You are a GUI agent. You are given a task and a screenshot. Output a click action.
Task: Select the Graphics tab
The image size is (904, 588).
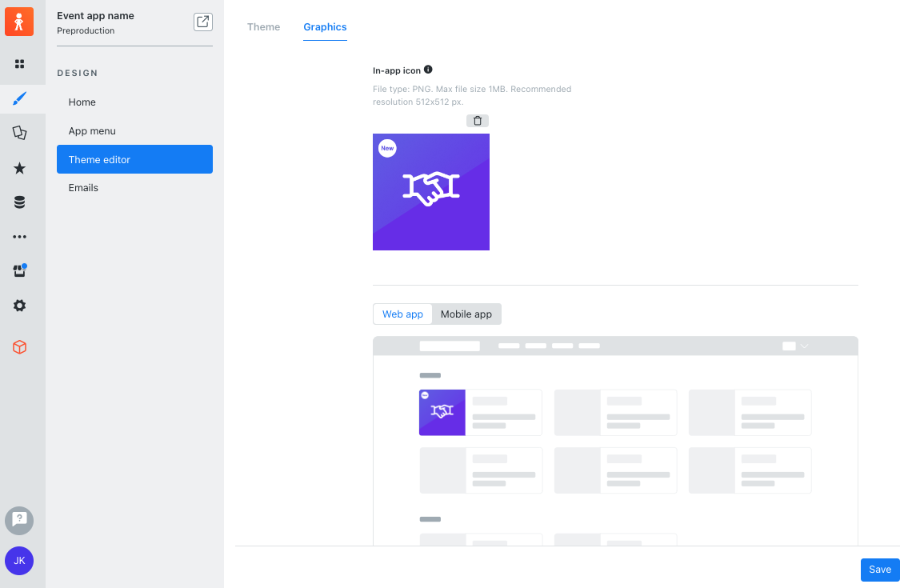tap(325, 27)
